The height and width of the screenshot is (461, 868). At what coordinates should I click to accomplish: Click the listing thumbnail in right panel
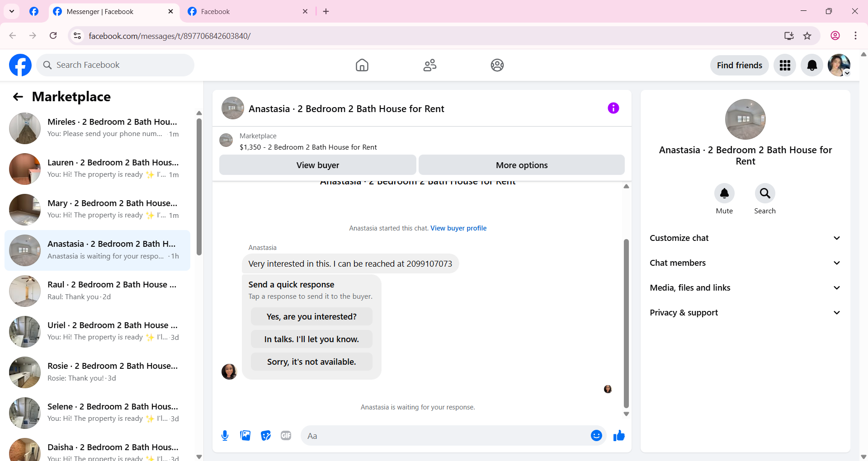745,119
